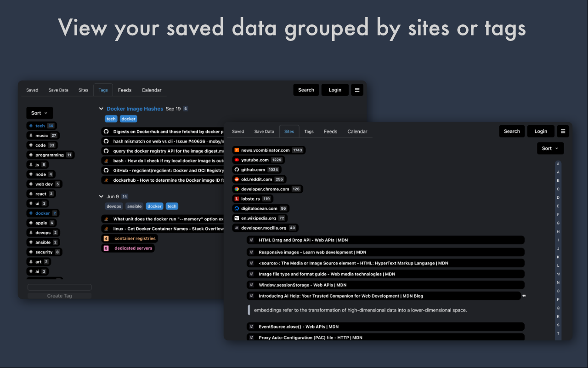This screenshot has width=588, height=368.
Task: Open Save Data tab in the Tags window
Action: (58, 90)
